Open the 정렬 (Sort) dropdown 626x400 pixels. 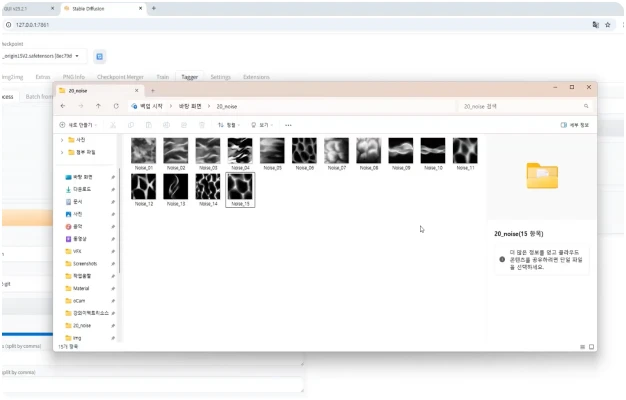(229, 125)
